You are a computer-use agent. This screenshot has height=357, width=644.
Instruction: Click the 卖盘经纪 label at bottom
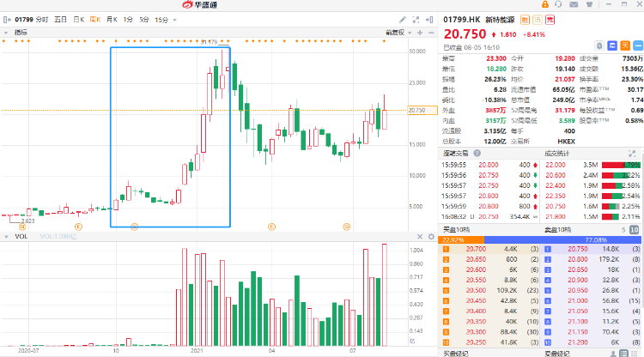tap(557, 354)
